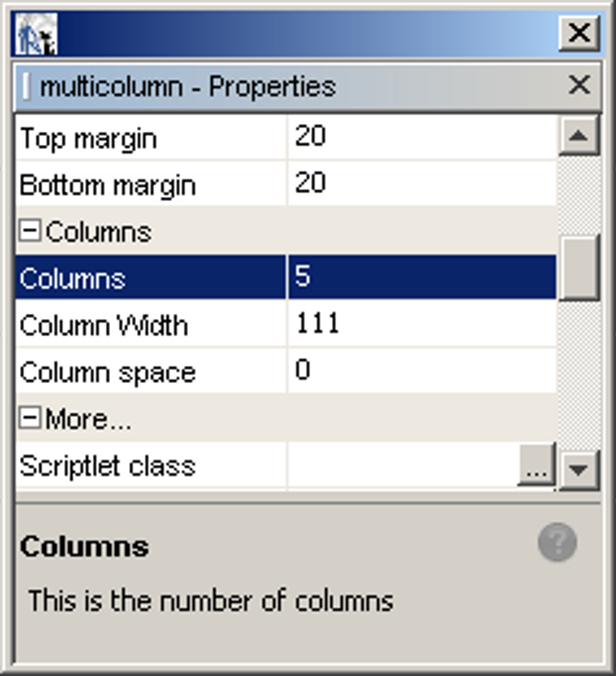The image size is (616, 676).
Task: Collapse the More... section
Action: (x=30, y=419)
